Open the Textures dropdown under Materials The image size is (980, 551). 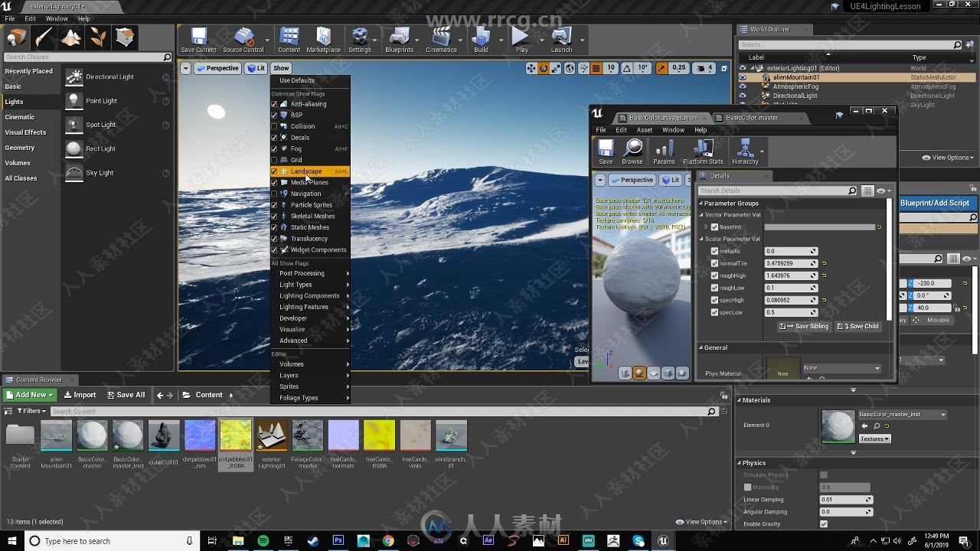pyautogui.click(x=874, y=439)
